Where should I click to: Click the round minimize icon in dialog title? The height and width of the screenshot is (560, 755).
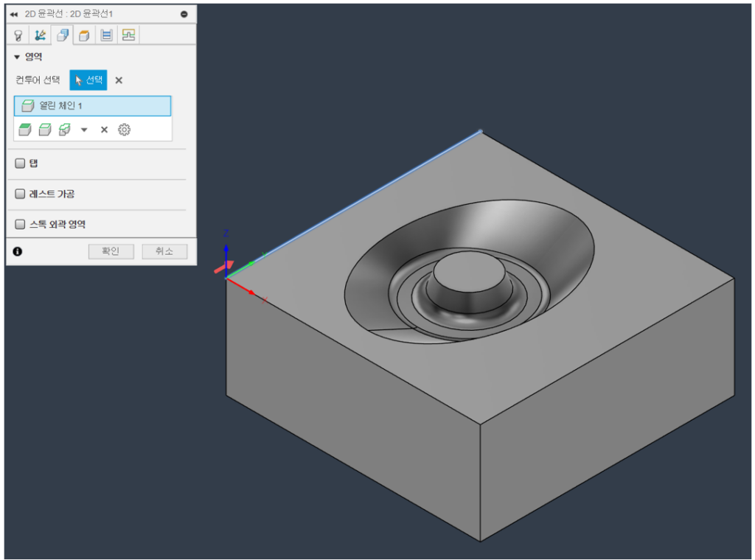(184, 14)
